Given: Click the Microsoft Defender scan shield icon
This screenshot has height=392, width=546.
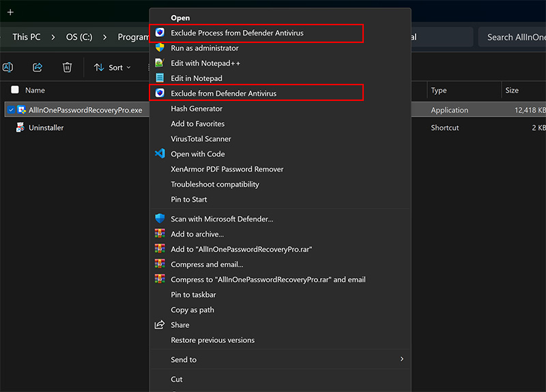Looking at the screenshot, I should point(160,219).
